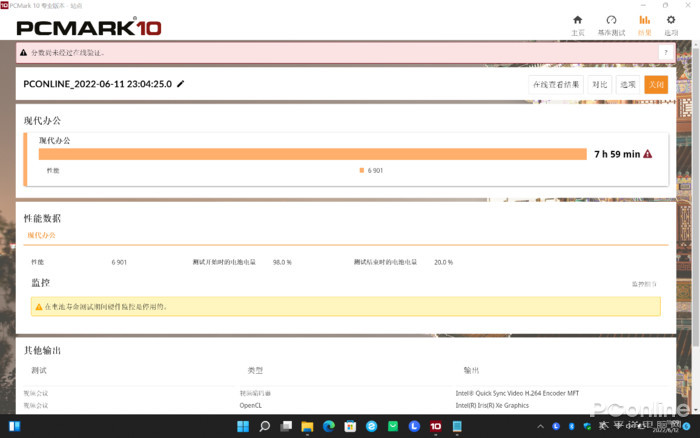
Task: Click the scrollbar up arrow
Action: click(696, 44)
